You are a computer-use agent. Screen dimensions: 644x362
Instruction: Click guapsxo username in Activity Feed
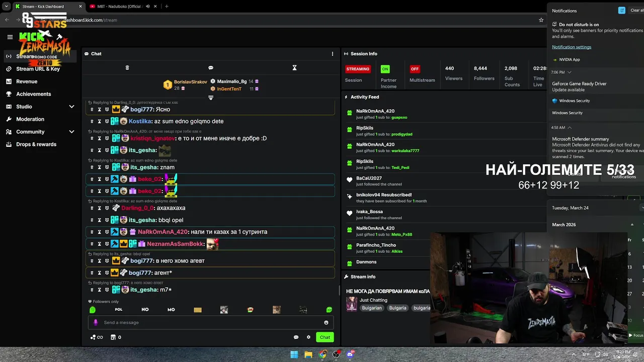(399, 118)
